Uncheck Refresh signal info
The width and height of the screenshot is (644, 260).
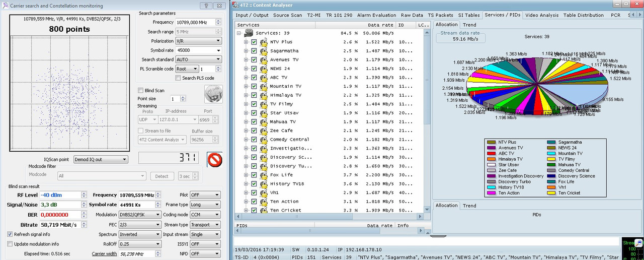click(10, 234)
